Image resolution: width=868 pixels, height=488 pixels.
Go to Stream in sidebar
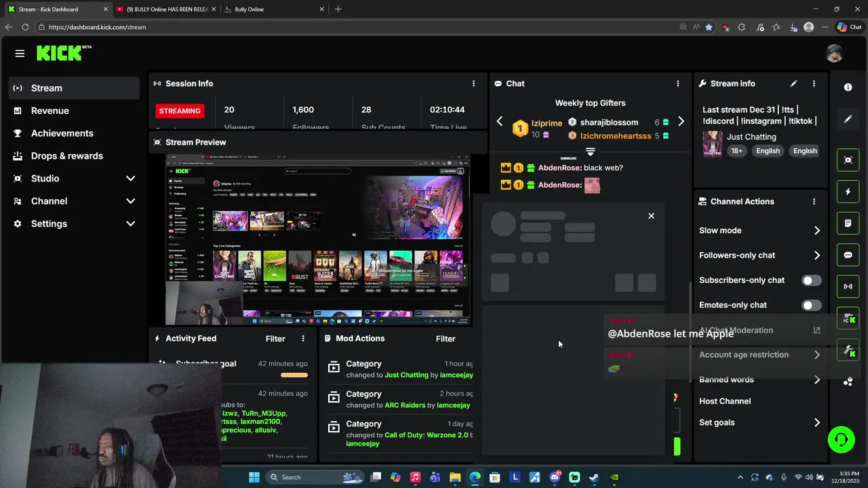pyautogui.click(x=75, y=88)
